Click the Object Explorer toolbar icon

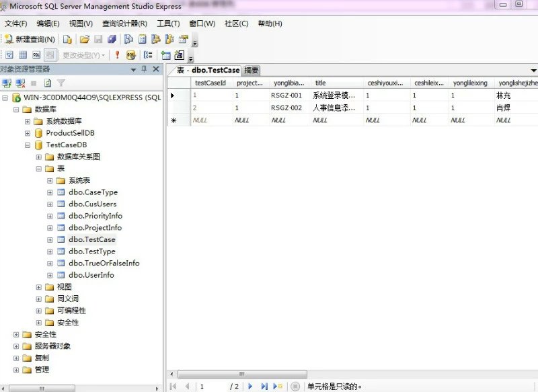(156, 40)
